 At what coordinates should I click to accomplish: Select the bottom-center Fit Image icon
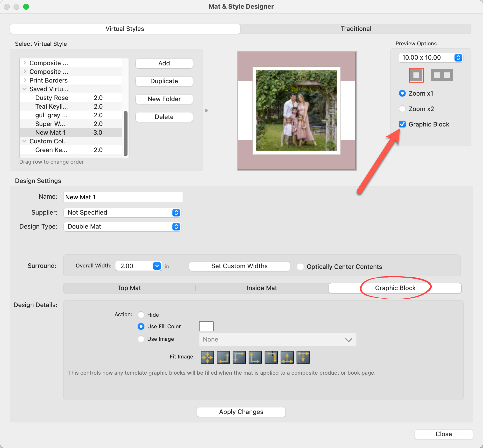point(287,357)
